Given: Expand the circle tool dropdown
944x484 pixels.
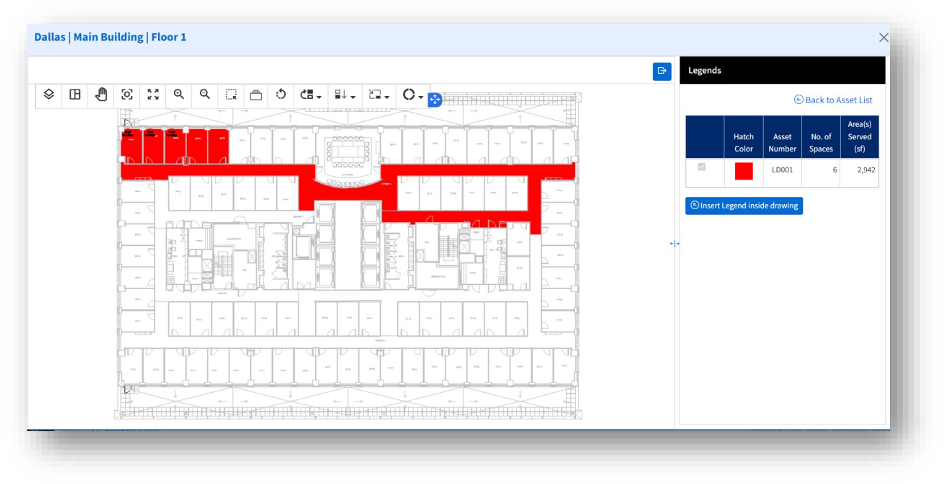Looking at the screenshot, I should point(413,96).
